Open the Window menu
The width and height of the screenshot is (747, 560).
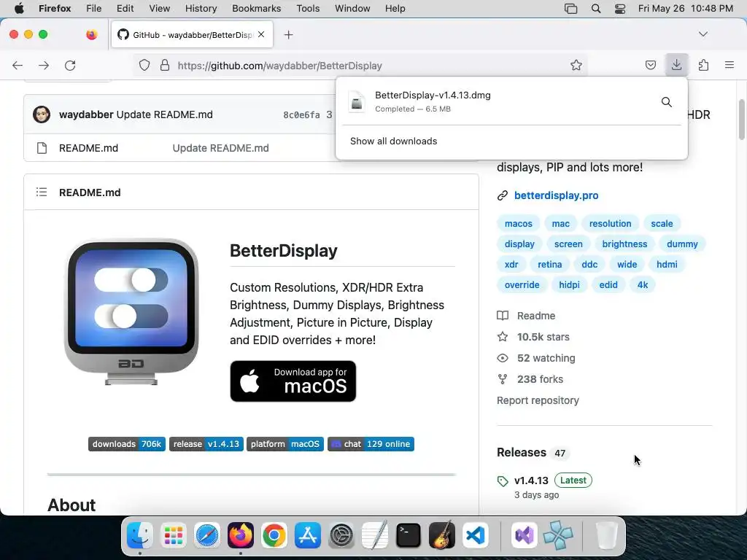(352, 9)
